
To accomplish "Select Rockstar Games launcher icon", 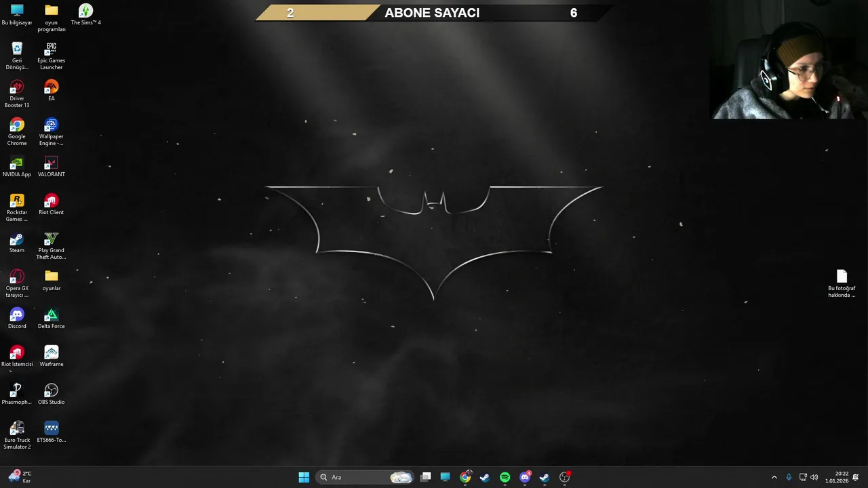I will coord(17,207).
